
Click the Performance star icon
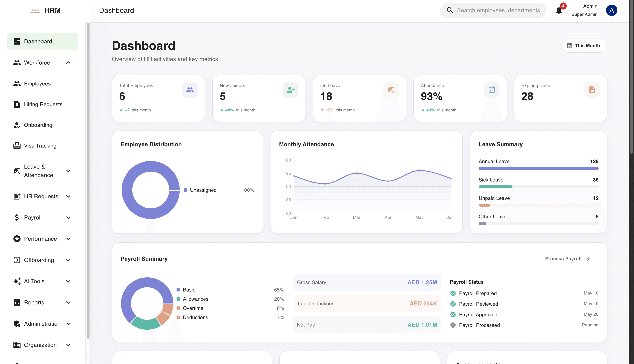tap(17, 239)
